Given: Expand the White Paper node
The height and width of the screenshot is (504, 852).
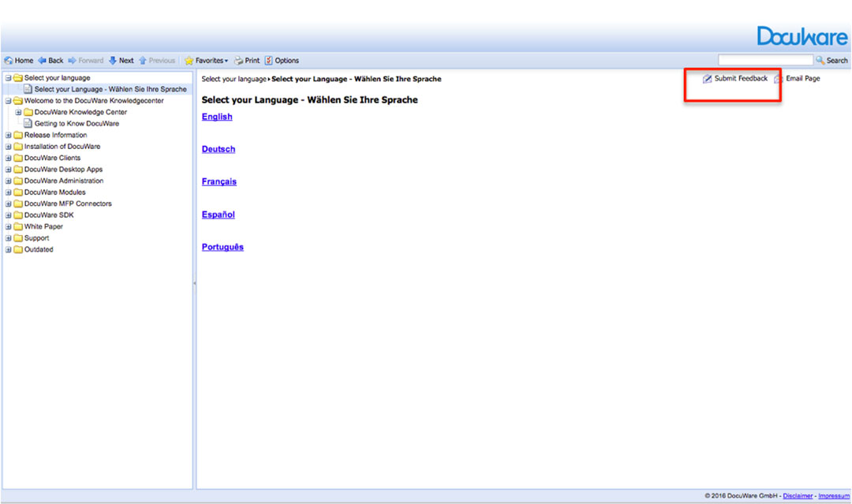Looking at the screenshot, I should coord(8,226).
